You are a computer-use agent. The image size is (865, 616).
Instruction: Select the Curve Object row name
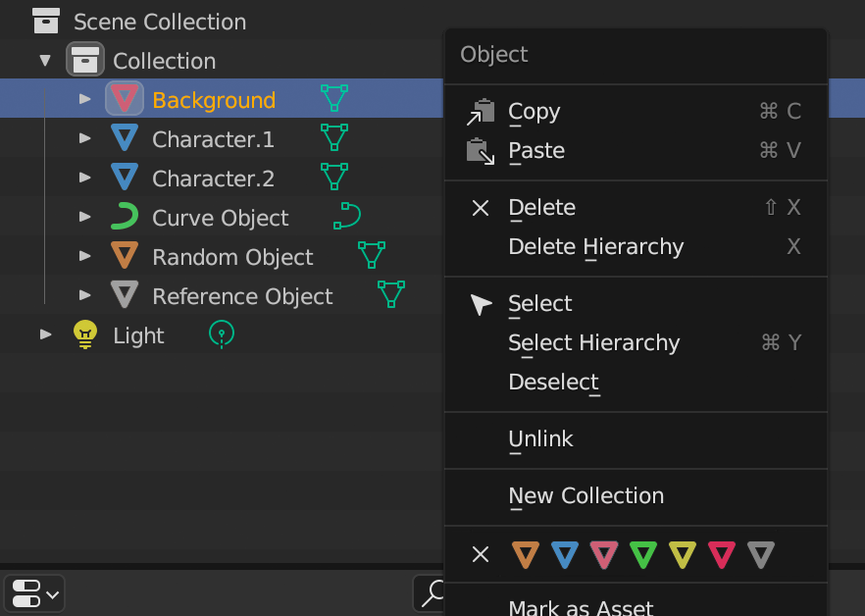[220, 219]
